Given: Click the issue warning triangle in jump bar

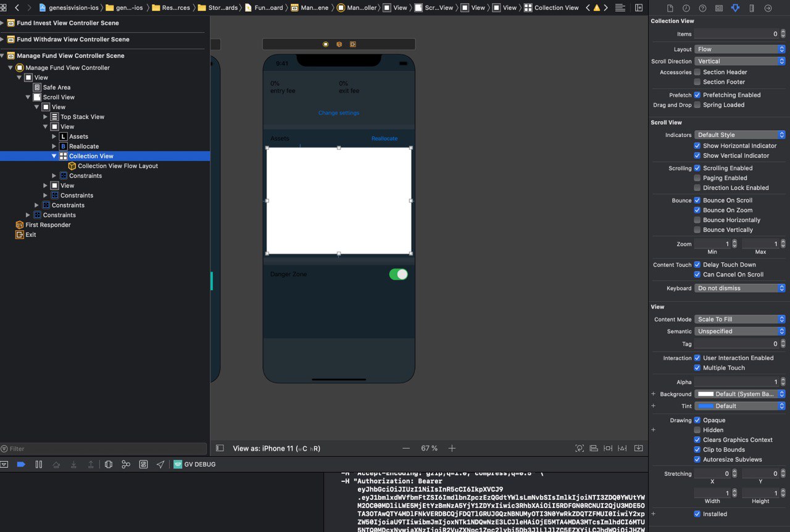Looking at the screenshot, I should click(596, 8).
